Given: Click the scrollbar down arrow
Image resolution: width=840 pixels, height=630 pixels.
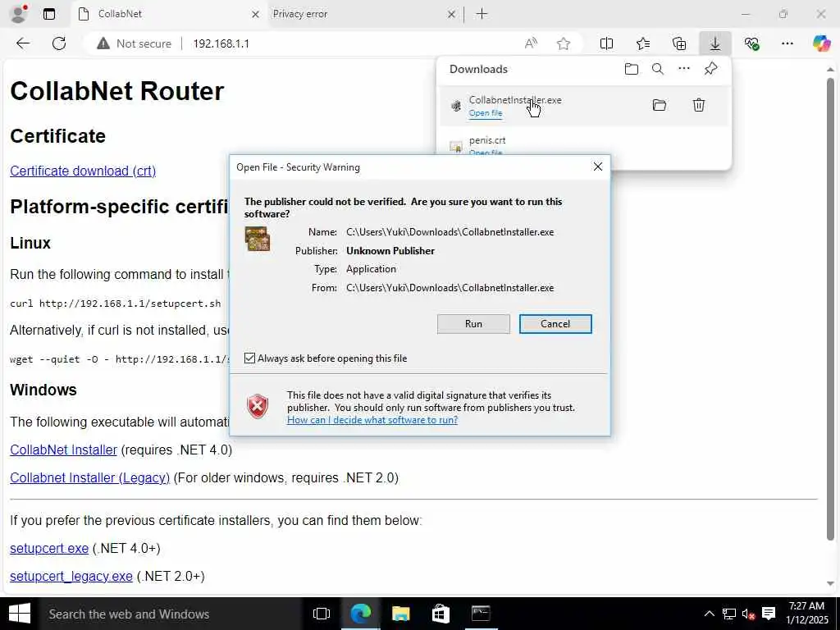Looking at the screenshot, I should [x=830, y=583].
